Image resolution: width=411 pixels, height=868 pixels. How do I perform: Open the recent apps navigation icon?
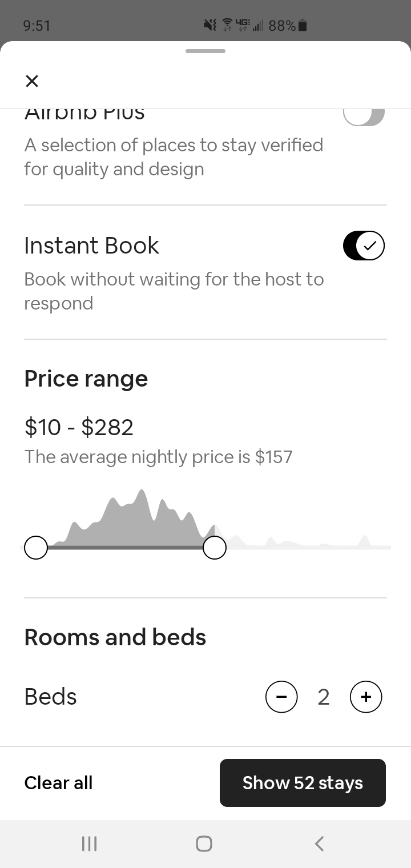pos(89,843)
